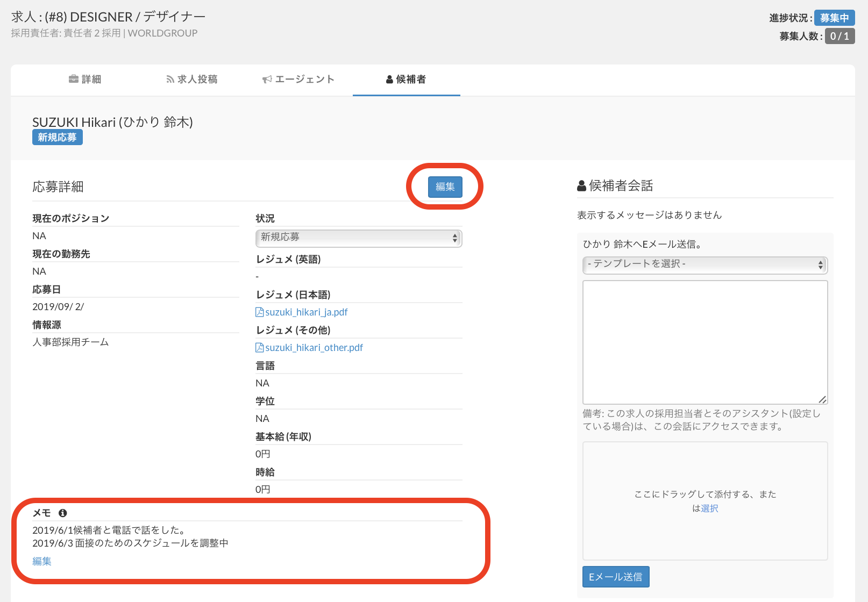Click the briefcase icon on the 詳細 tab
The image size is (868, 602).
(x=74, y=79)
